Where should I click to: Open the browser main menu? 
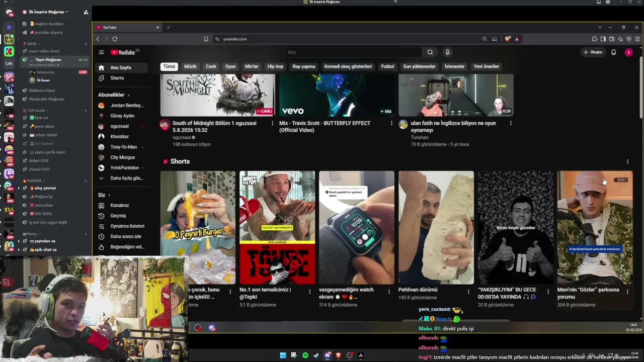[637, 39]
